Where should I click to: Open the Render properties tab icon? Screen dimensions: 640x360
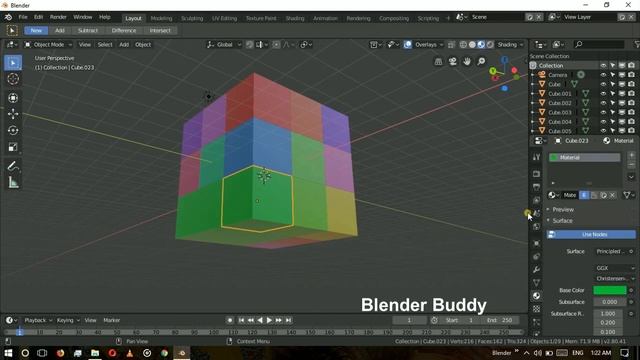pyautogui.click(x=537, y=174)
